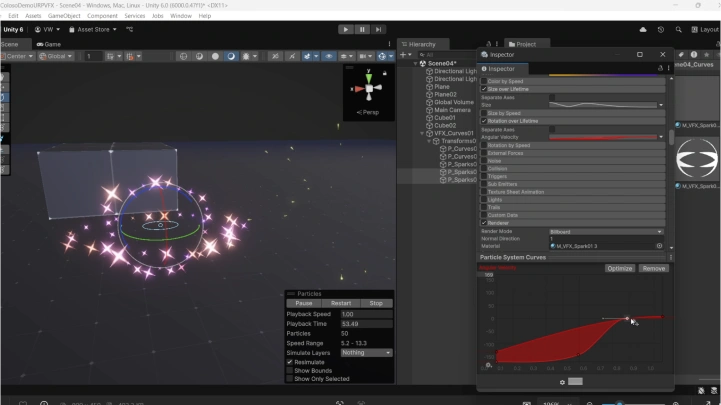721x405 pixels.
Task: Click the material object picker circle icon
Action: (659, 246)
